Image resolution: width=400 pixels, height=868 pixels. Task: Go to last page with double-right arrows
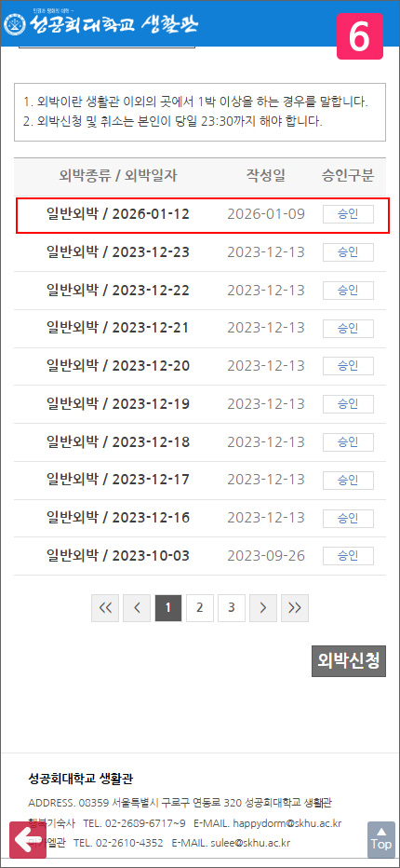click(295, 608)
